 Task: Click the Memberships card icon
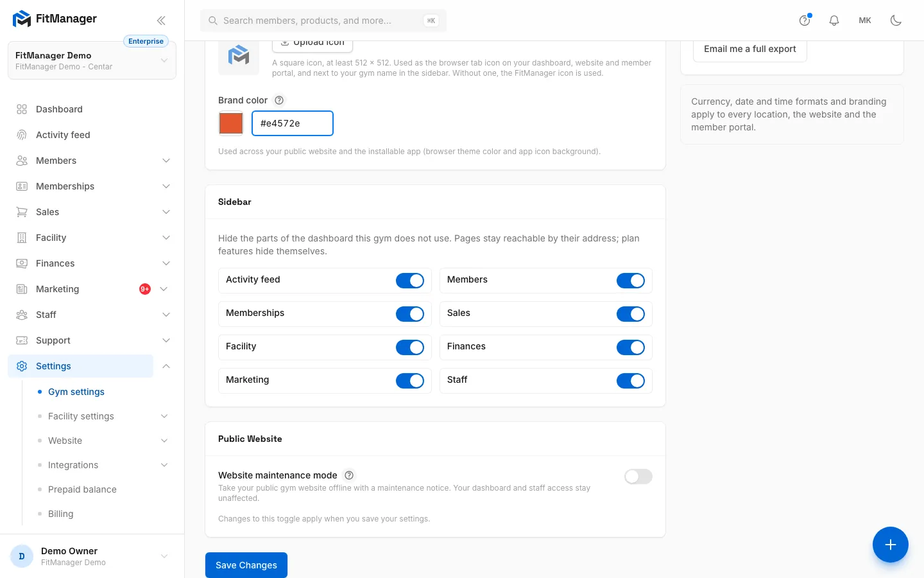(x=22, y=186)
